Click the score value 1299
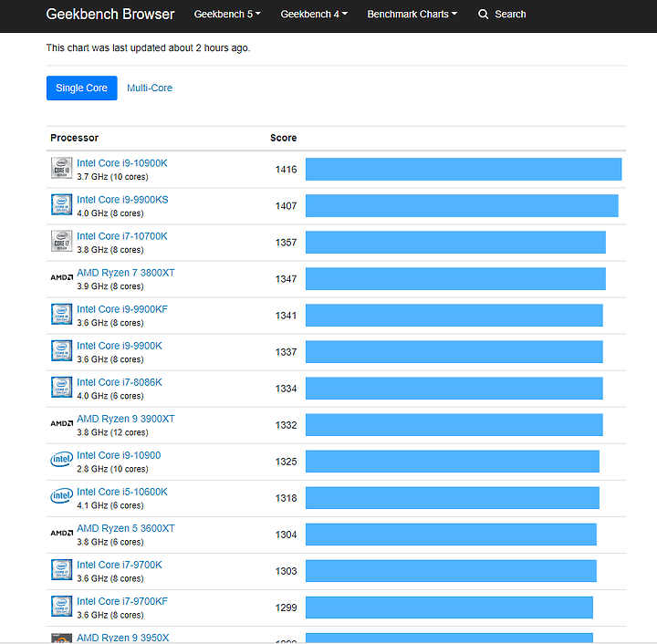 pos(286,608)
